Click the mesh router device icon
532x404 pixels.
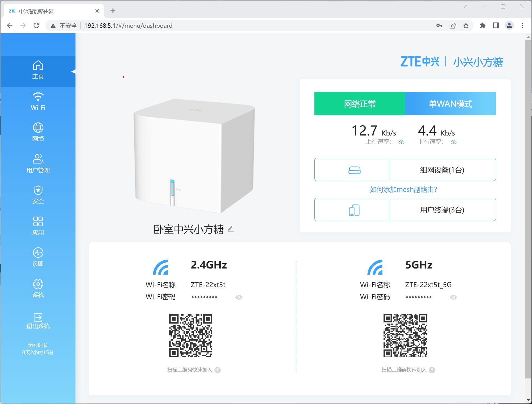tap(354, 170)
